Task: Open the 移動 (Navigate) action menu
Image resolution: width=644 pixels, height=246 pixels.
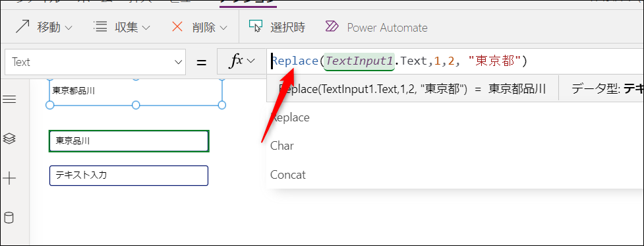Action: (44, 28)
